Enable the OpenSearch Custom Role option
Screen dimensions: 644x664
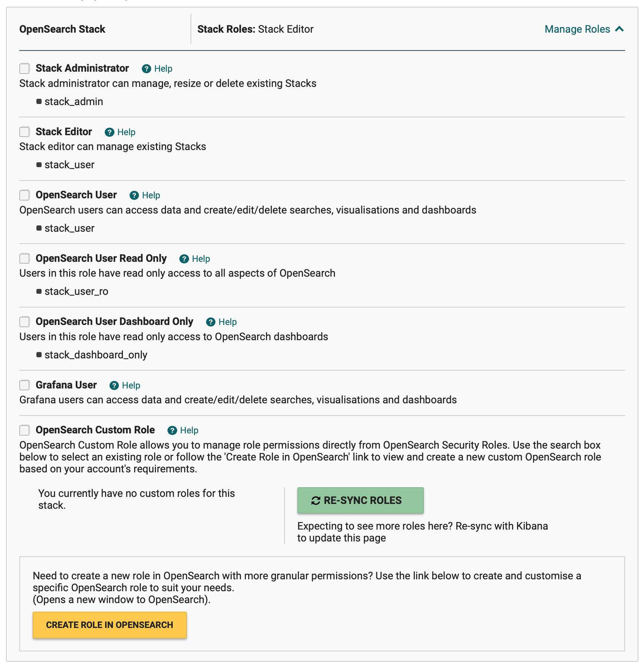25,430
